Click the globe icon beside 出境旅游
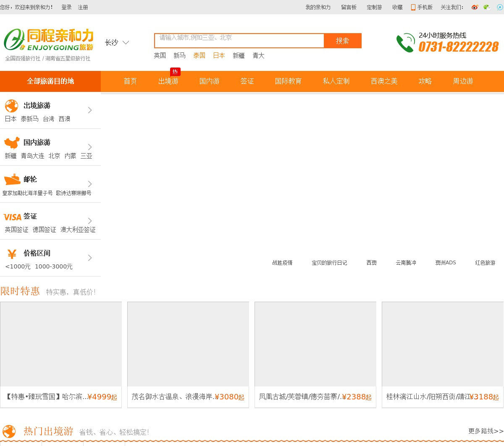This screenshot has height=446, width=504. click(x=11, y=106)
